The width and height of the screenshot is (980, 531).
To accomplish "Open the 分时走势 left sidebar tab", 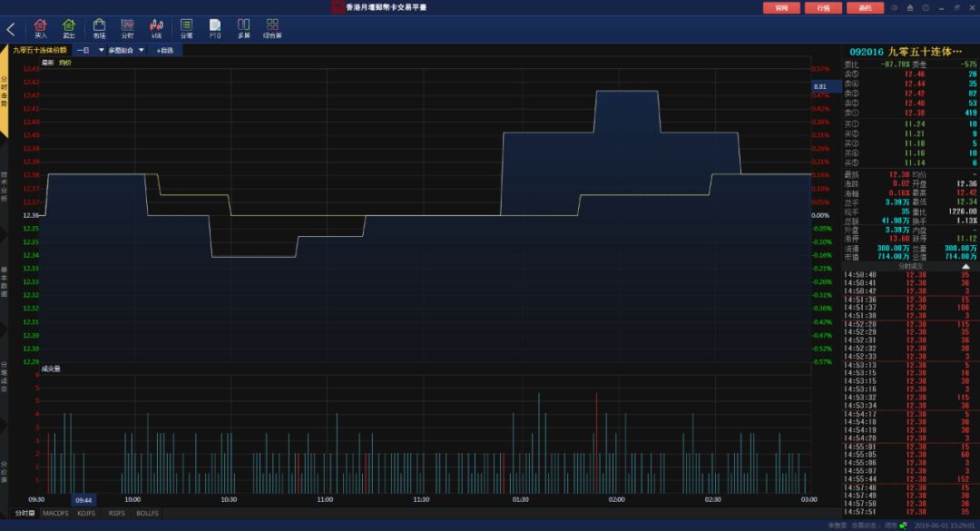I will point(4,92).
